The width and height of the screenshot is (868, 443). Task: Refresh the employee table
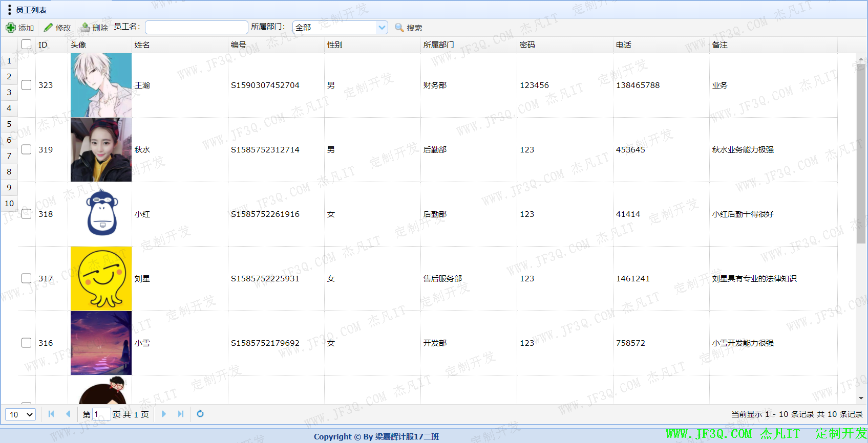click(200, 414)
